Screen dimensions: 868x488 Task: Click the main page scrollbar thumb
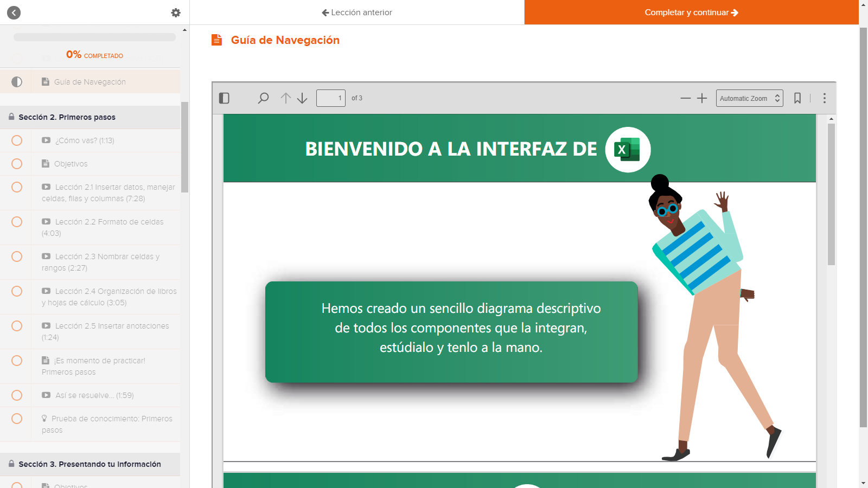863,227
